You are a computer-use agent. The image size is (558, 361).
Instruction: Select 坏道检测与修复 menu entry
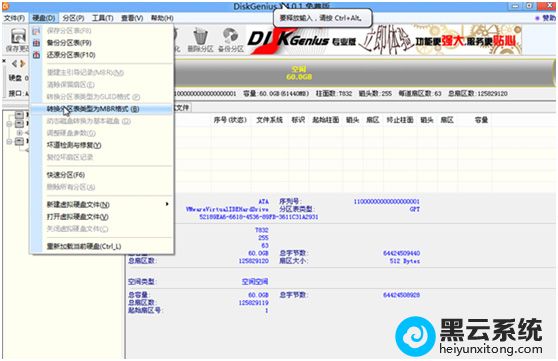pyautogui.click(x=102, y=145)
